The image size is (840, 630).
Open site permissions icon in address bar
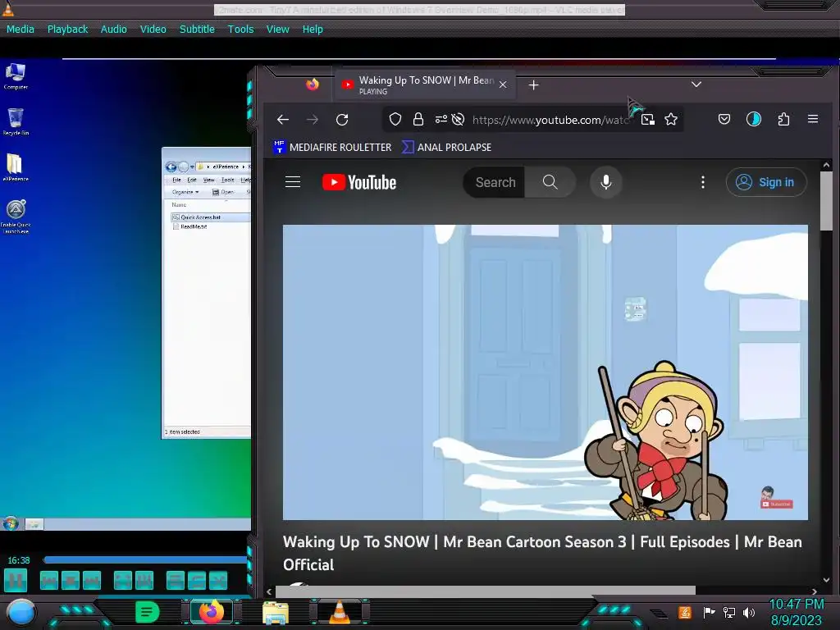coord(441,119)
